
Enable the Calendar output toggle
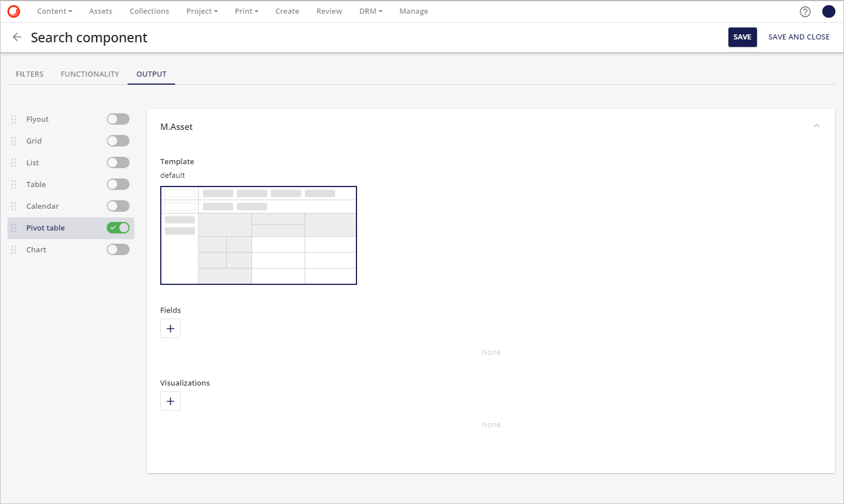click(x=118, y=206)
